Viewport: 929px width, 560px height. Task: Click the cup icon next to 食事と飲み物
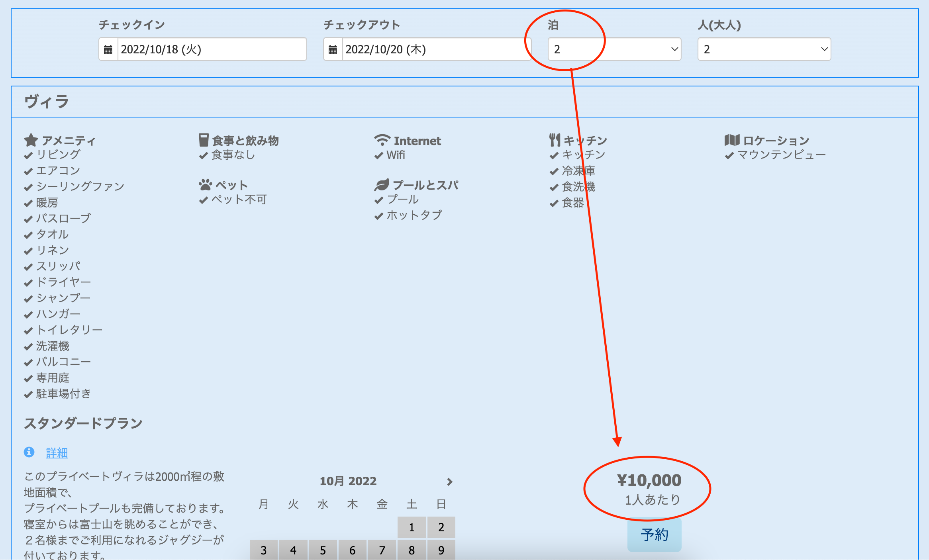click(x=204, y=140)
